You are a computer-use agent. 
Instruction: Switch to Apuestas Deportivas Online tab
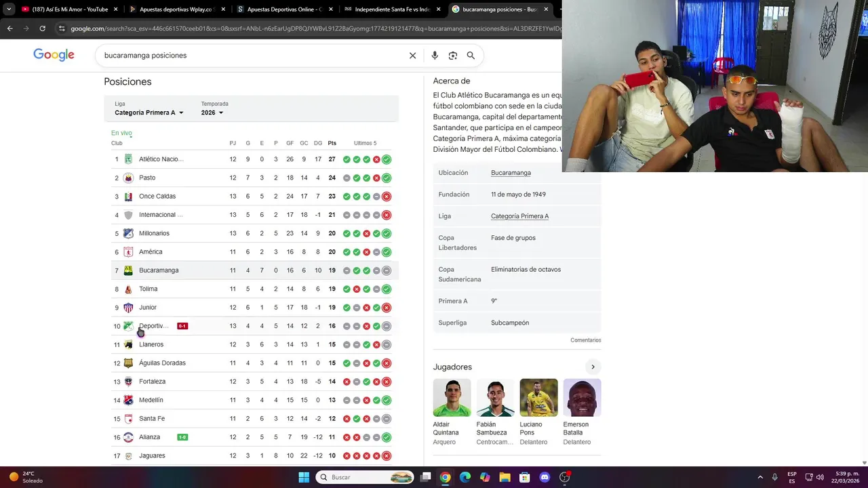[283, 9]
